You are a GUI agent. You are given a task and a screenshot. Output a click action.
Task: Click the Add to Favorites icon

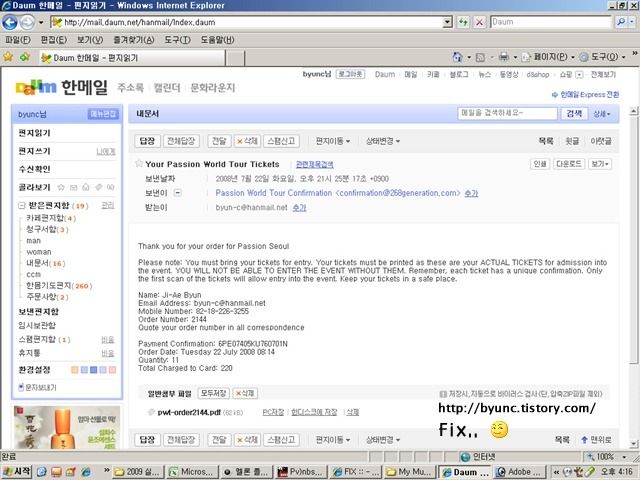click(x=25, y=57)
